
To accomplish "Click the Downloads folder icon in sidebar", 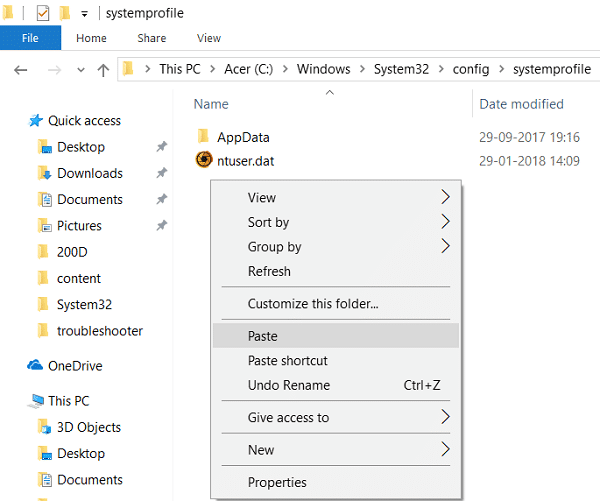I will point(44,173).
